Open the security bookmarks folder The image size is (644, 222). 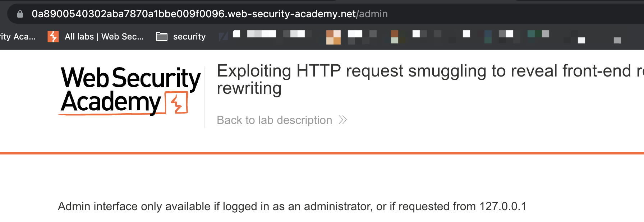coord(189,37)
